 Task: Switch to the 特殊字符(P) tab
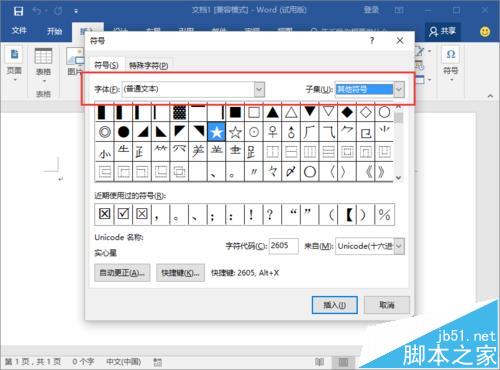pyautogui.click(x=149, y=66)
